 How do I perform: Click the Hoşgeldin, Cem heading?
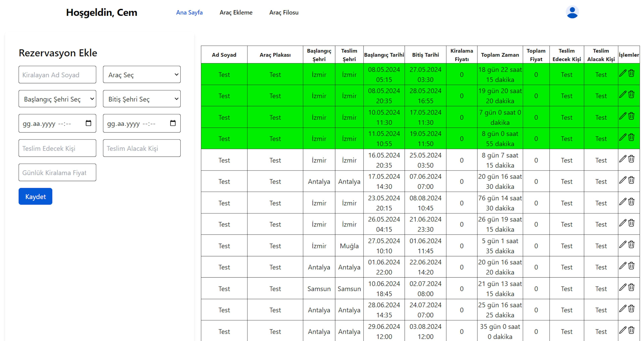pos(101,13)
